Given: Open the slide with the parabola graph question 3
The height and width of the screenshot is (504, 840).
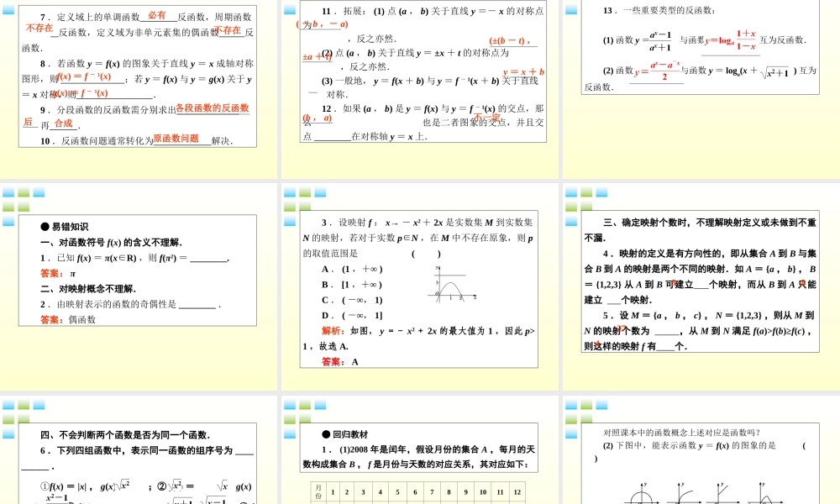Looking at the screenshot, I should 420,287.
